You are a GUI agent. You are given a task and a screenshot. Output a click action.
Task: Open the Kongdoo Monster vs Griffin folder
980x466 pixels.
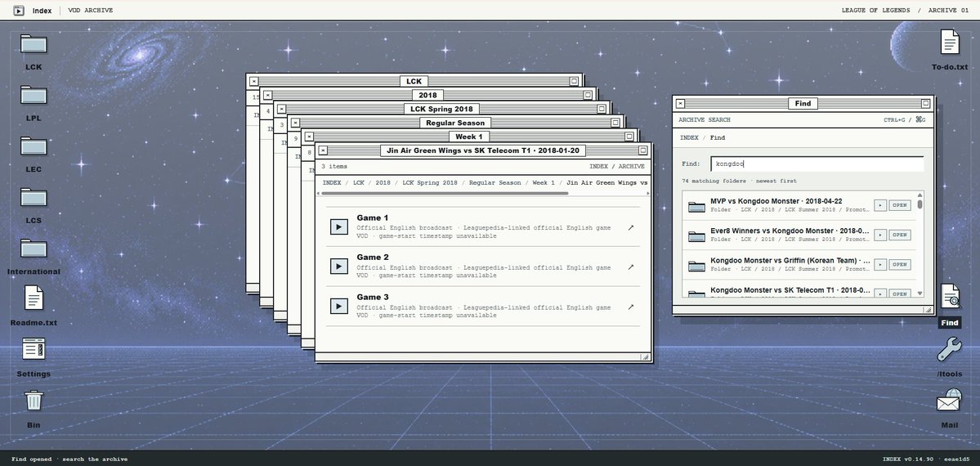pos(899,264)
